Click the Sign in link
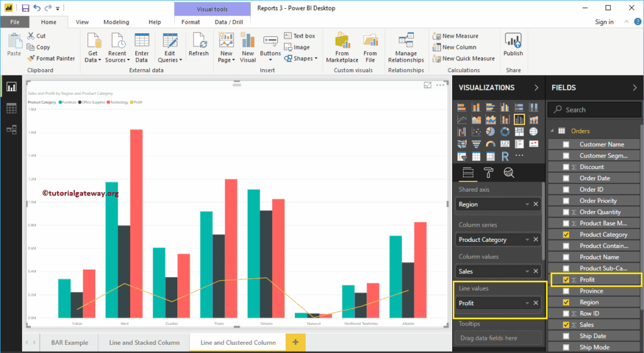 (x=604, y=22)
